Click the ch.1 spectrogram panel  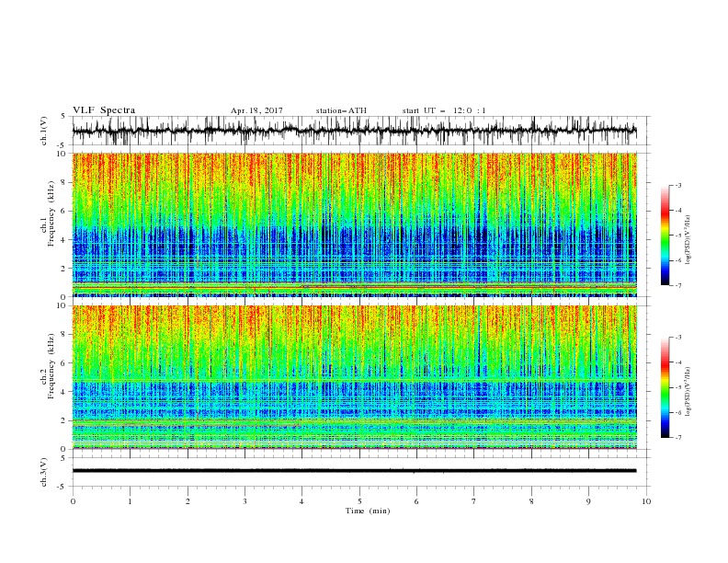354,224
